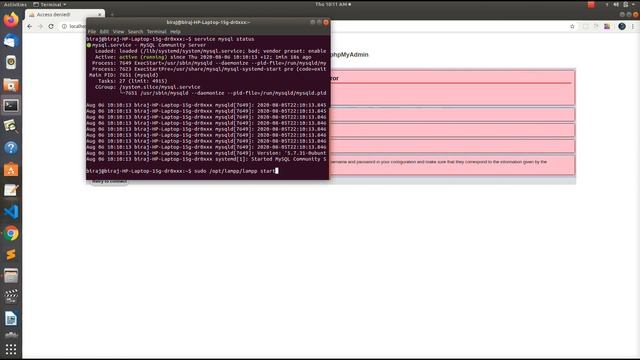Open Google Chrome from the dock

[x=11, y=233]
